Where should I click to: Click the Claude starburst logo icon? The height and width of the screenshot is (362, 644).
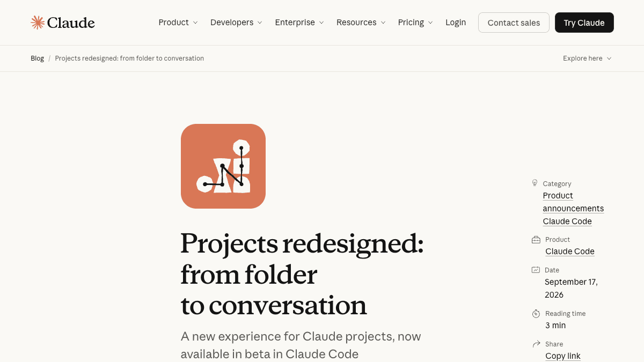[x=38, y=23]
